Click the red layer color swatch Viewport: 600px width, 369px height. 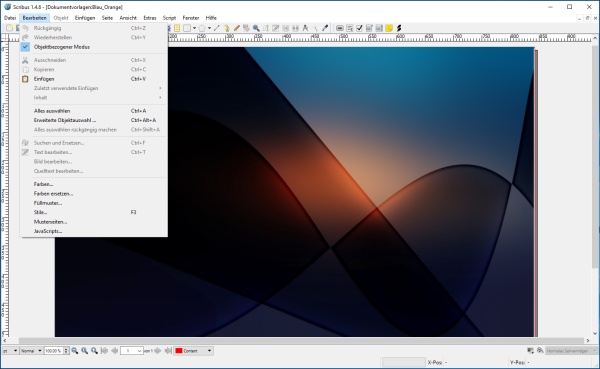pos(179,351)
